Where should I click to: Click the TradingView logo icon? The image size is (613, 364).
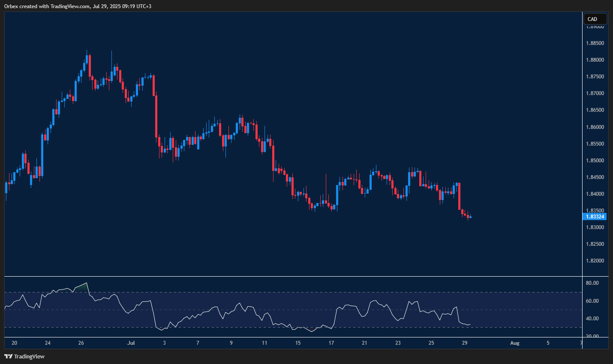(x=8, y=356)
